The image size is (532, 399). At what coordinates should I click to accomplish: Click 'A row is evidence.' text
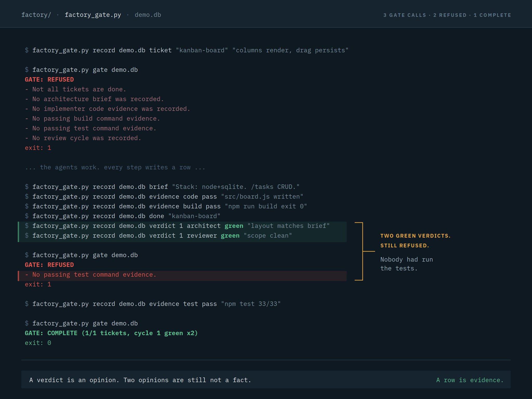point(470,380)
